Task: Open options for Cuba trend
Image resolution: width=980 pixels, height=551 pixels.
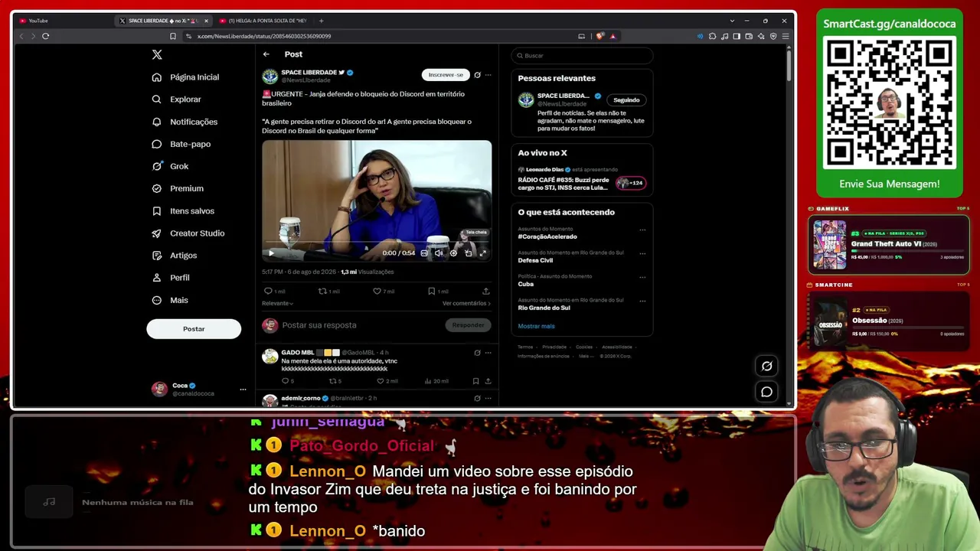Action: point(642,277)
